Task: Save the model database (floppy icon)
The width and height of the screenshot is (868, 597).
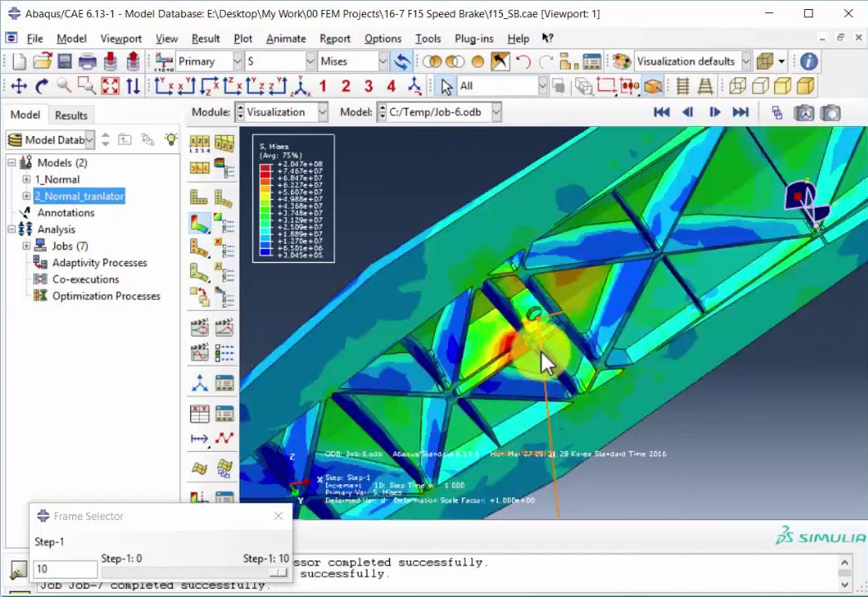Action: point(65,61)
